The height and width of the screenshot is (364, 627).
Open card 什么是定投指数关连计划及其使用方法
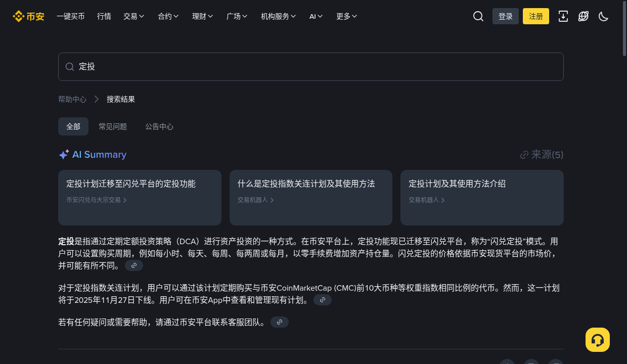pyautogui.click(x=311, y=198)
